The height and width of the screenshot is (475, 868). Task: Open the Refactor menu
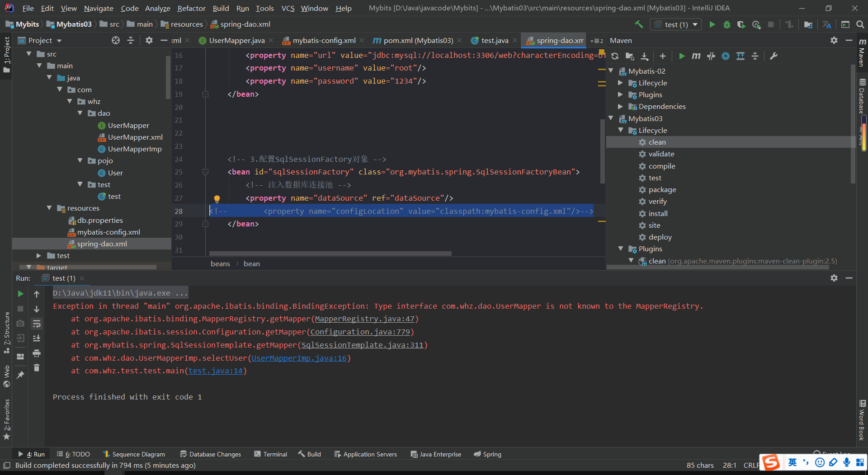(191, 8)
